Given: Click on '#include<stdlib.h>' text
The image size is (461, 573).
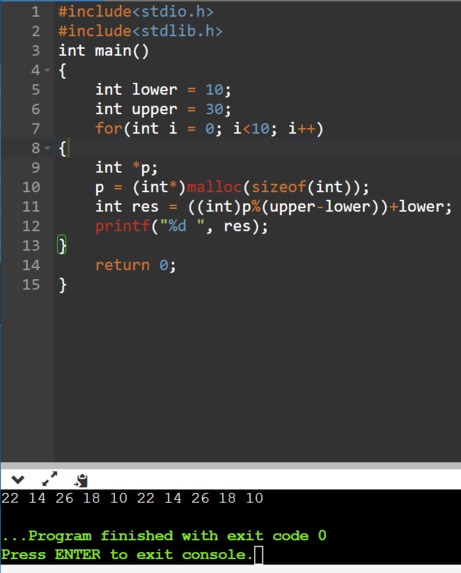Looking at the screenshot, I should tap(140, 31).
